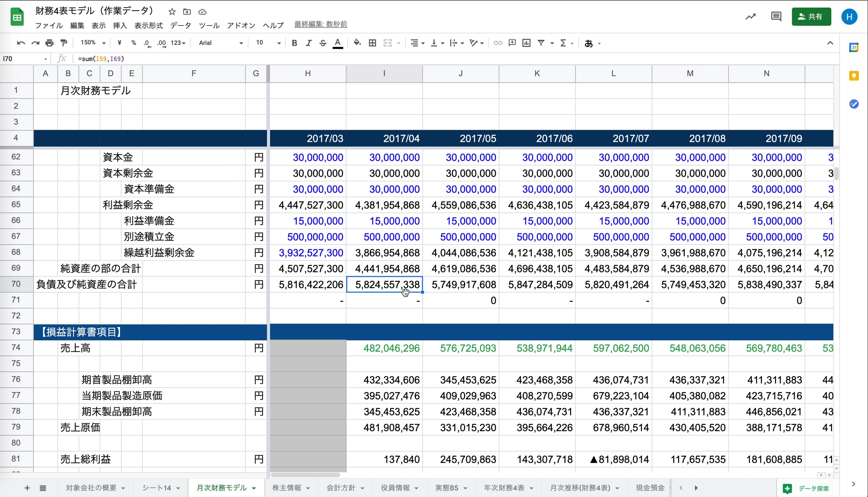Screen dimensions: 868x497
Task: Click the undo arrow icon
Action: click(x=21, y=43)
